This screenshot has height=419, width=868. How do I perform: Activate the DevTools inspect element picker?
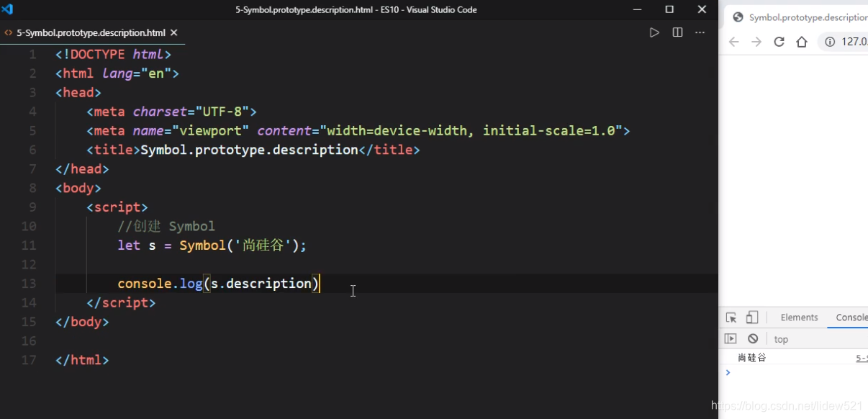(731, 317)
